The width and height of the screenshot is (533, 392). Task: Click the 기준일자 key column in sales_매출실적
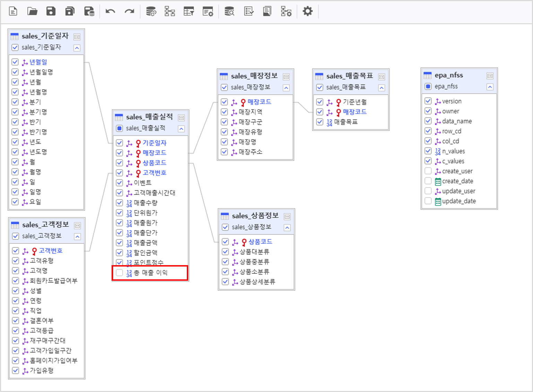[x=155, y=143]
